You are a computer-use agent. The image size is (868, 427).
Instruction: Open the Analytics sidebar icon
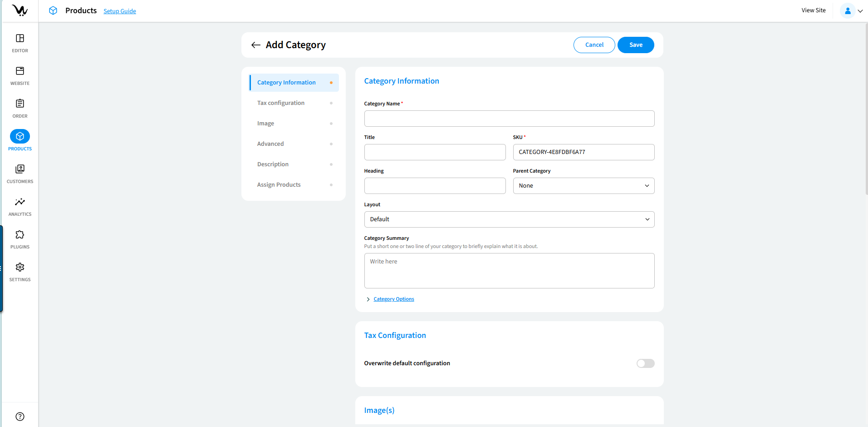pos(20,202)
